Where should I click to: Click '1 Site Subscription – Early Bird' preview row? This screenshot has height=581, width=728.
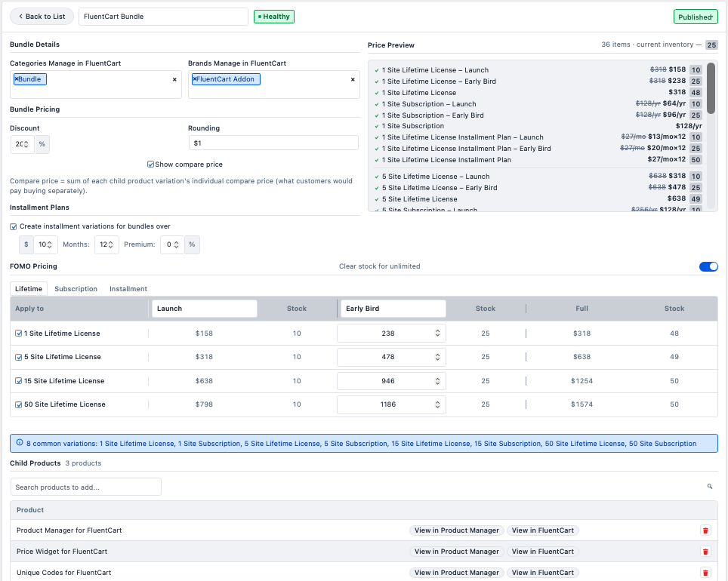538,115
